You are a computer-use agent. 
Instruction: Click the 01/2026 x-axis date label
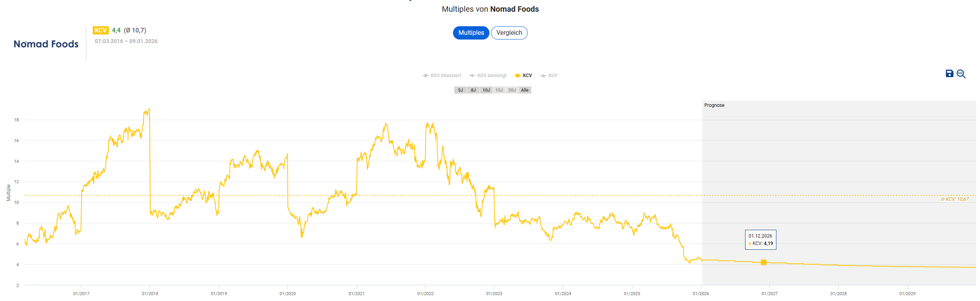click(701, 294)
